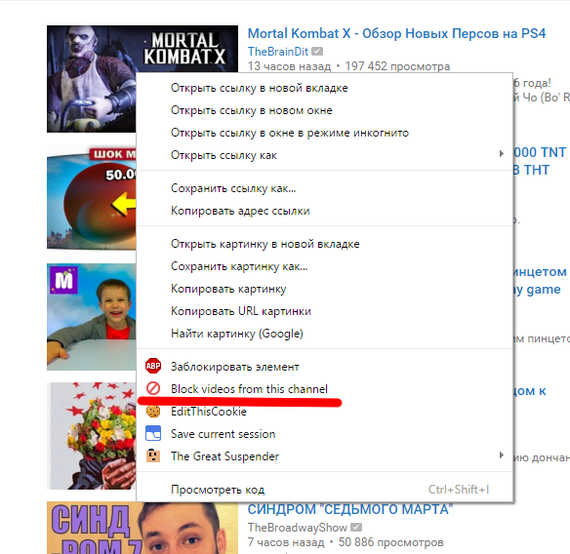
Task: Open TheBrainDit channel link
Action: [x=278, y=52]
